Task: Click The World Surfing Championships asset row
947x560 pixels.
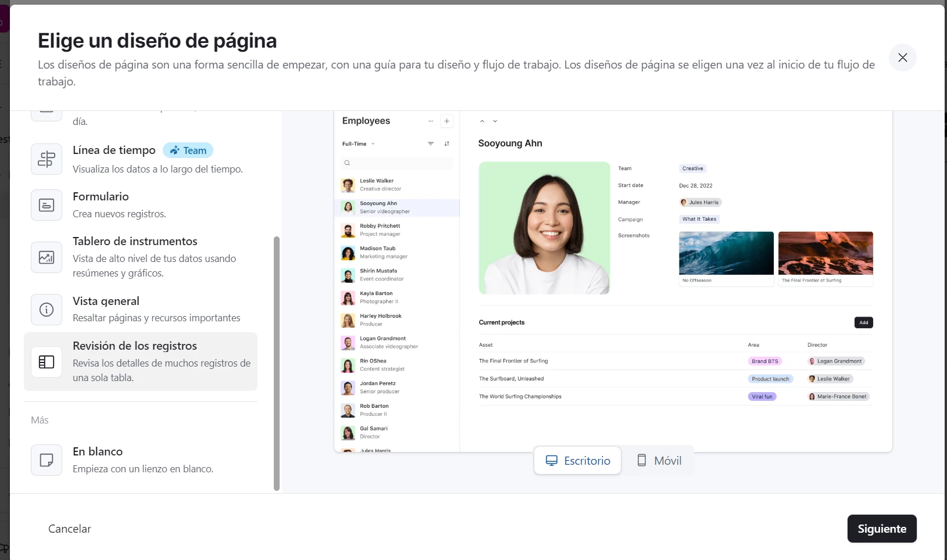Action: coord(676,397)
